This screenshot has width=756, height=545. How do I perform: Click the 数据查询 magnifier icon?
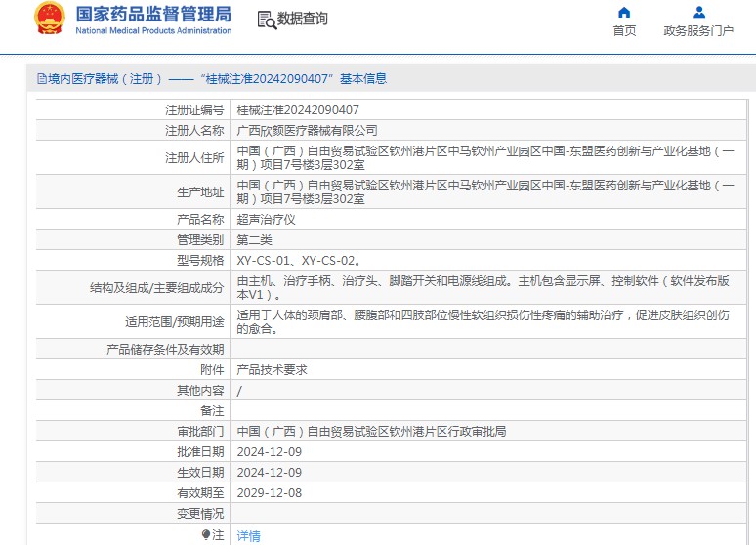point(266,20)
